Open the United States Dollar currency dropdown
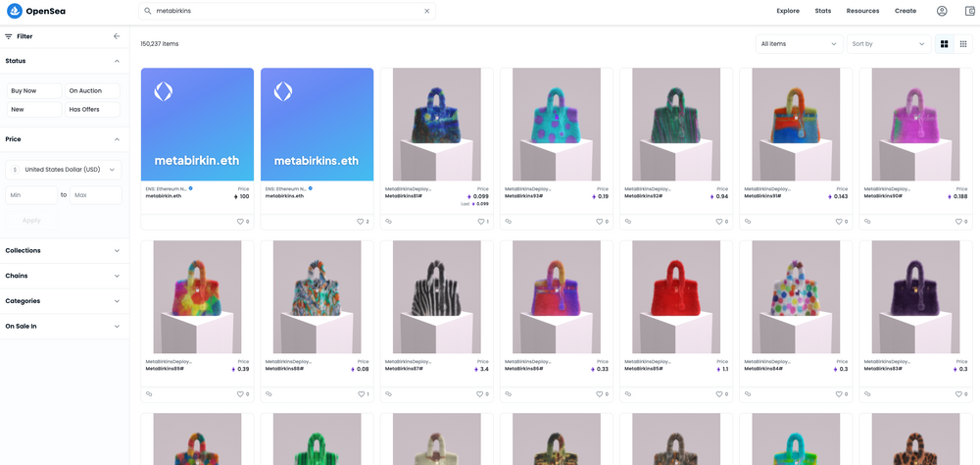 click(64, 170)
